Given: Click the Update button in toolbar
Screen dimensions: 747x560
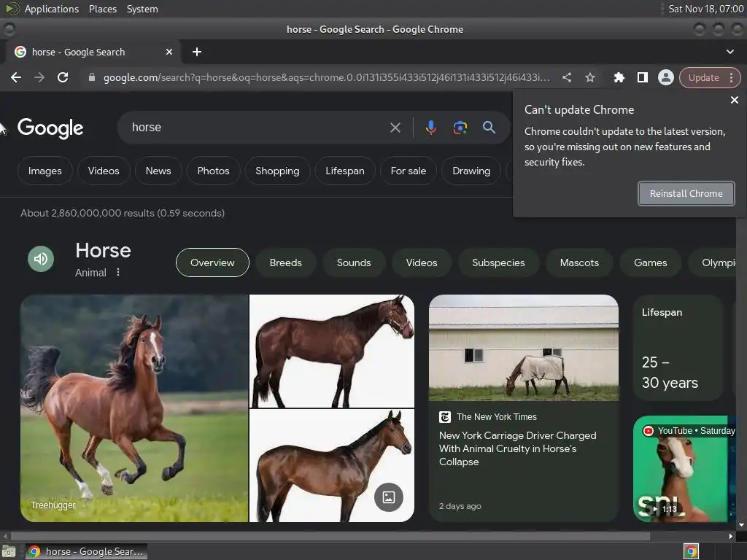Looking at the screenshot, I should [703, 77].
